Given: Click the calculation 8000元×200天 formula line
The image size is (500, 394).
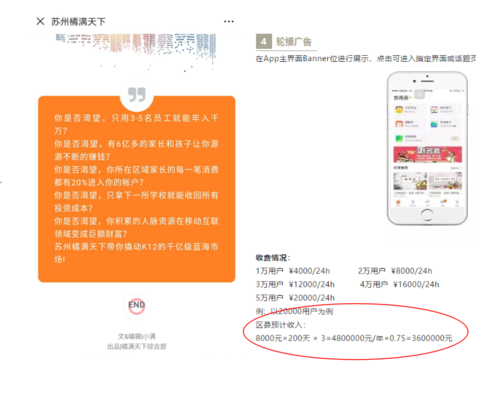Looking at the screenshot, I should click(354, 338).
